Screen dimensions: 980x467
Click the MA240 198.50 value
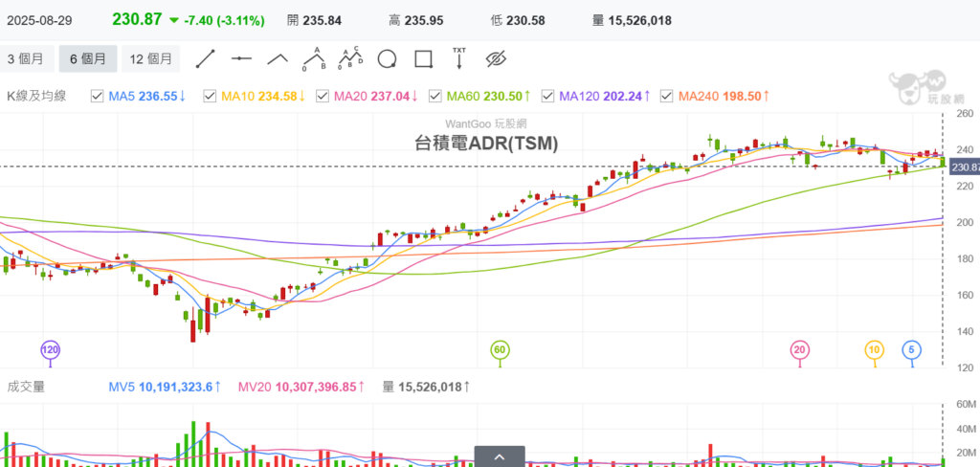pos(724,97)
